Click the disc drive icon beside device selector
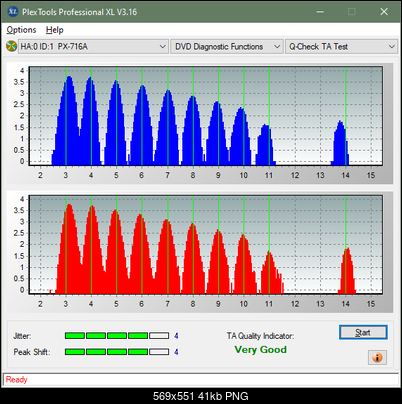The height and width of the screenshot is (404, 402). pyautogui.click(x=11, y=46)
